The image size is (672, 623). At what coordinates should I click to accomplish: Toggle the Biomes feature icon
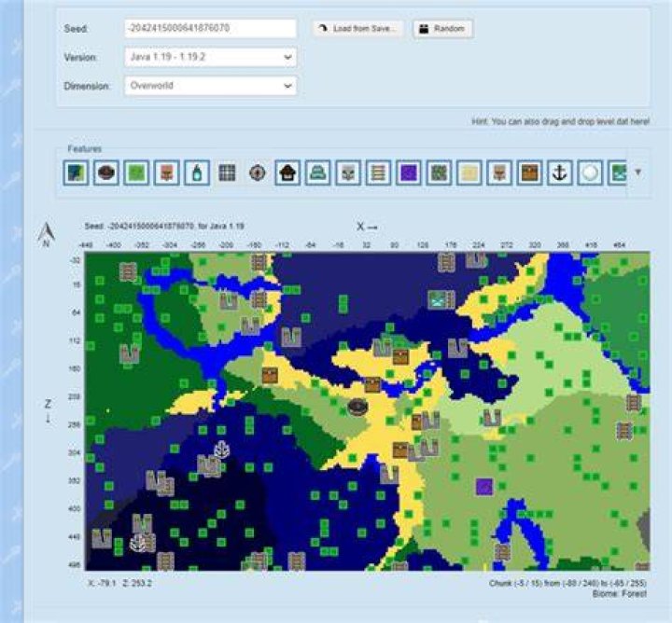tap(76, 173)
